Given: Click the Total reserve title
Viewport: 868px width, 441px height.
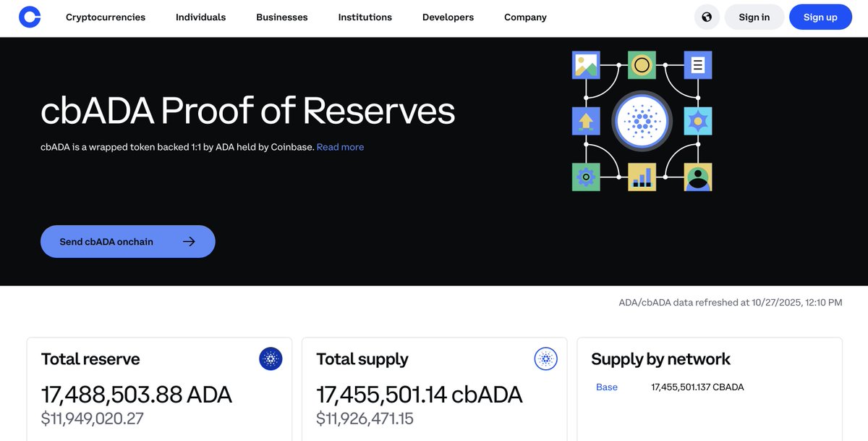Looking at the screenshot, I should click(90, 359).
